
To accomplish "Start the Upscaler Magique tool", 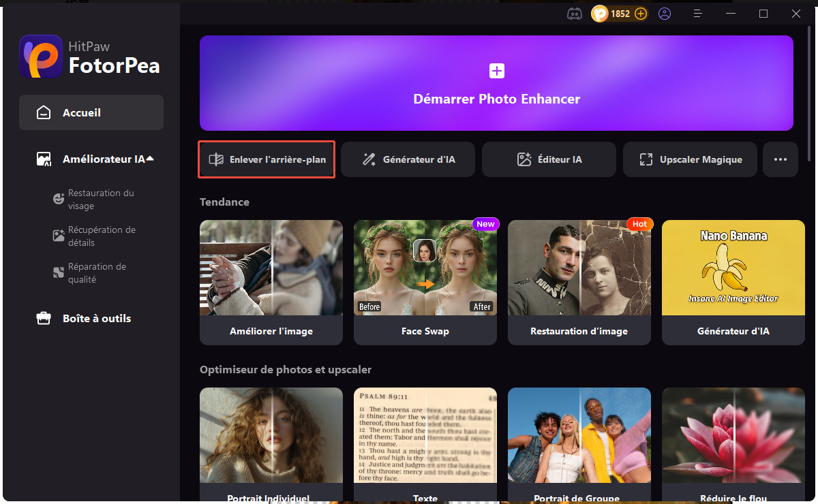I will (x=690, y=159).
